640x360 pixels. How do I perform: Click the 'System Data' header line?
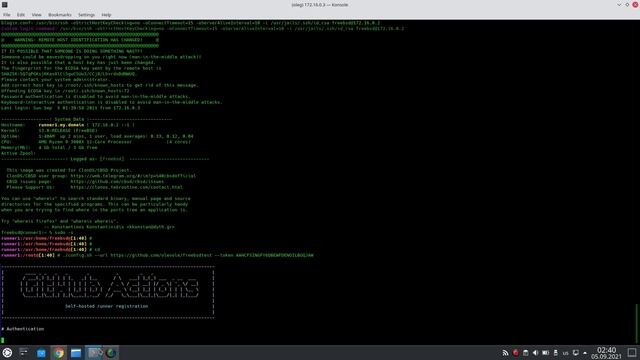[86, 119]
